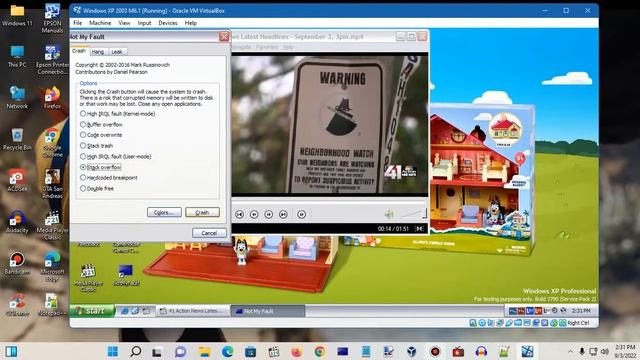
Task: Launch Bandicam from the desktop
Action: tap(17, 263)
